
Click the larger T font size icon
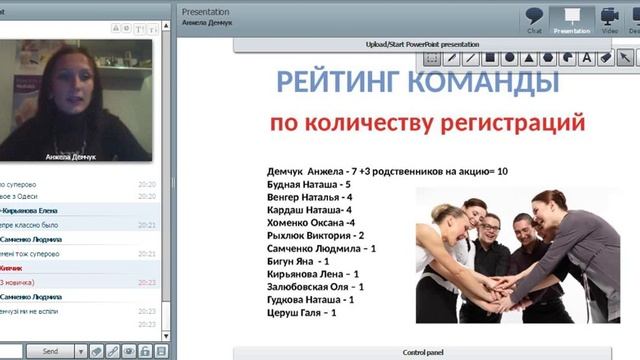pos(140,29)
